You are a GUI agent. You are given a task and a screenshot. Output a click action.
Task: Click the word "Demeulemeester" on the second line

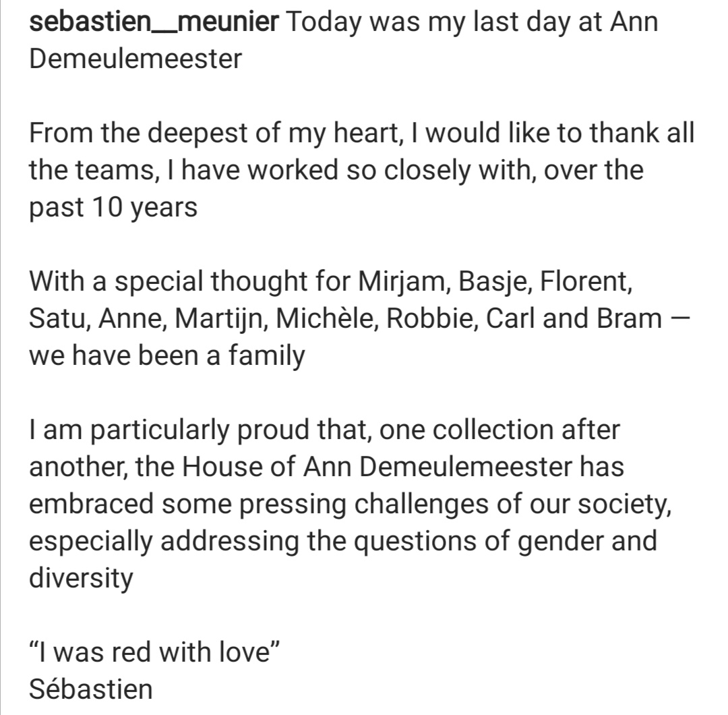coord(135,59)
